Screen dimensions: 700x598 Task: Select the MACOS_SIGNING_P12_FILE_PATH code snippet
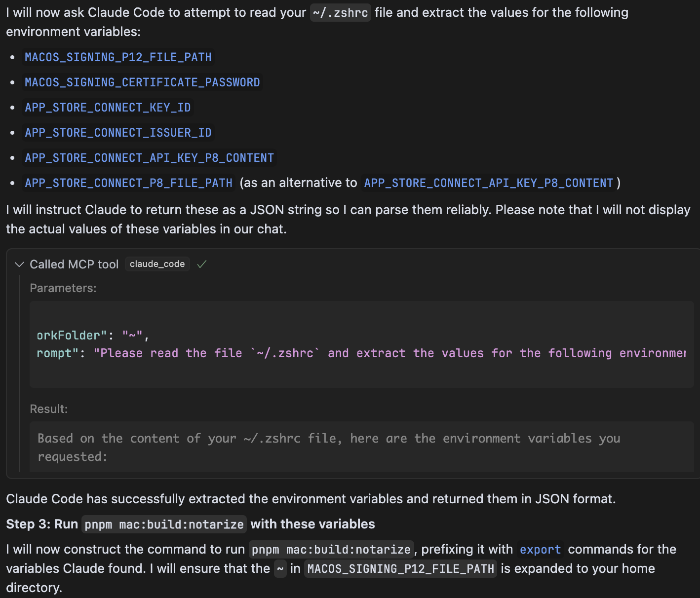[117, 57]
